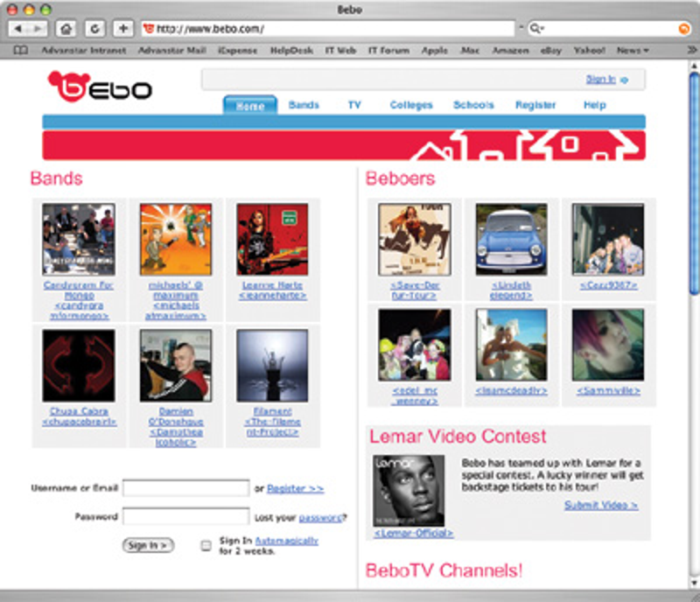This screenshot has height=602, width=700.
Task: Click the Lemar album cover image
Action: pyautogui.click(x=409, y=491)
